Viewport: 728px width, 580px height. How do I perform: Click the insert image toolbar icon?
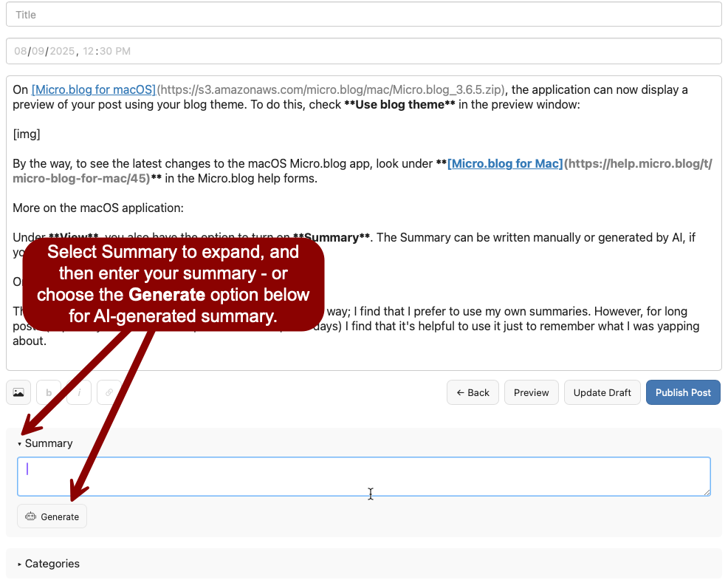click(18, 393)
